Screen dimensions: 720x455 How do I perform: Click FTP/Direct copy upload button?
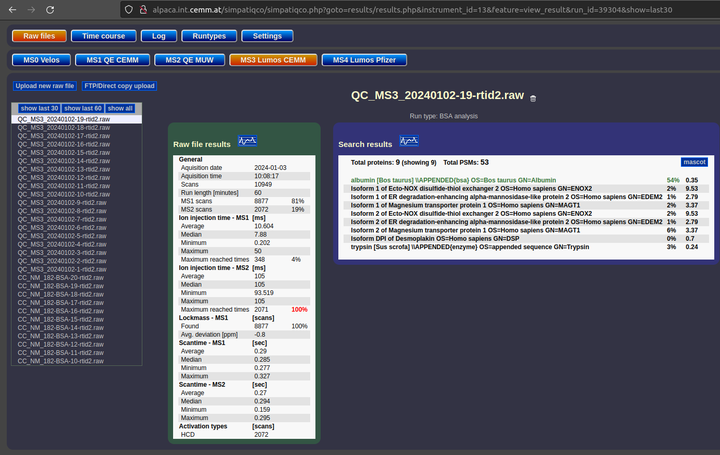click(119, 86)
